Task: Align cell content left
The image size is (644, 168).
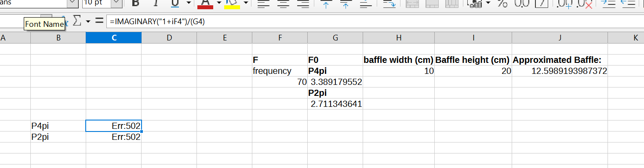Action: coord(263,4)
